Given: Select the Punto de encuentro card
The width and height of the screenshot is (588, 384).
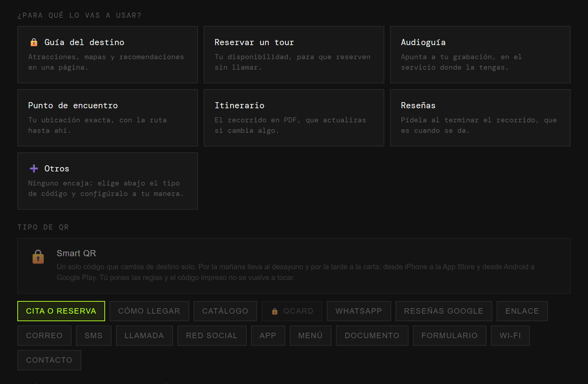Looking at the screenshot, I should pos(108,118).
